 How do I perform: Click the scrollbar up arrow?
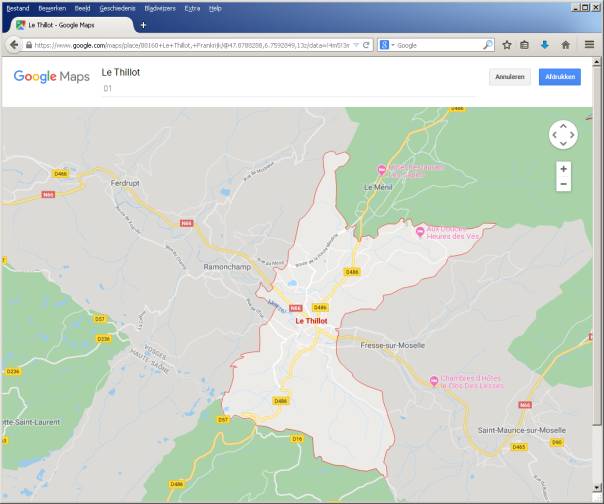597,62
